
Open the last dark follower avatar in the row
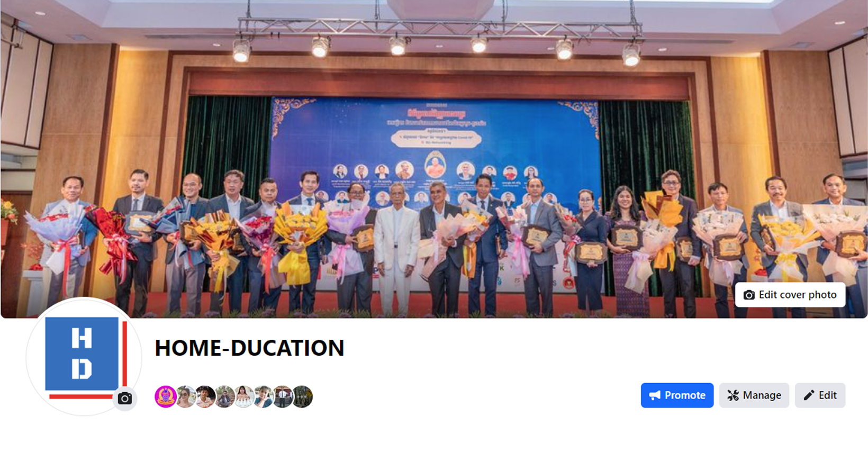click(x=302, y=396)
